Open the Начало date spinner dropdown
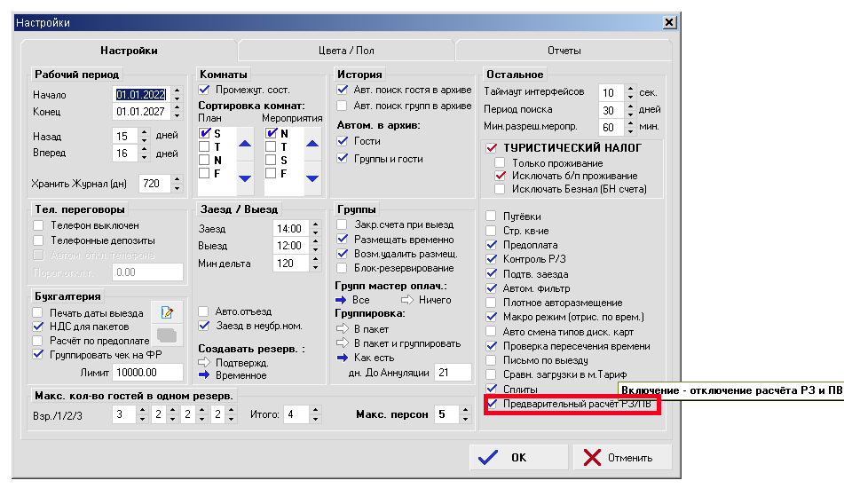 (177, 94)
